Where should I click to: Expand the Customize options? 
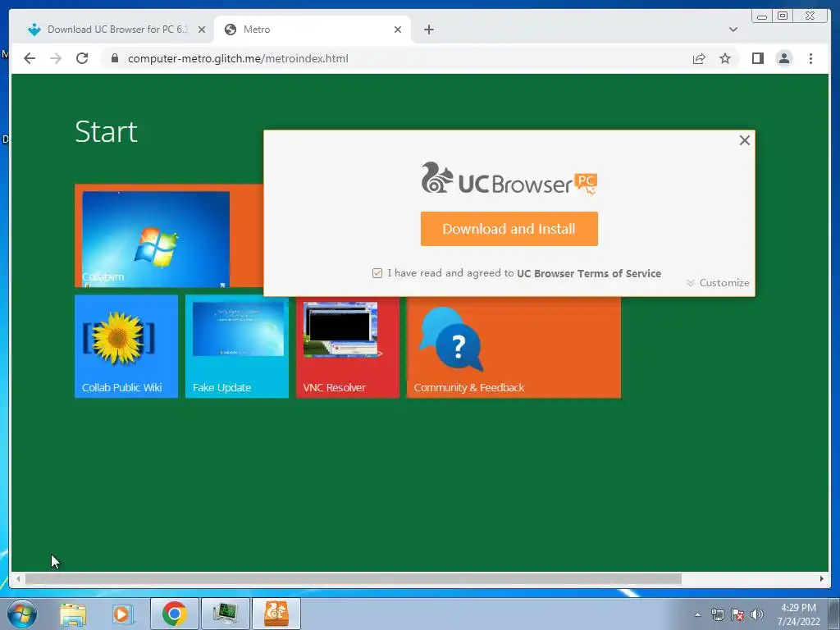click(718, 282)
